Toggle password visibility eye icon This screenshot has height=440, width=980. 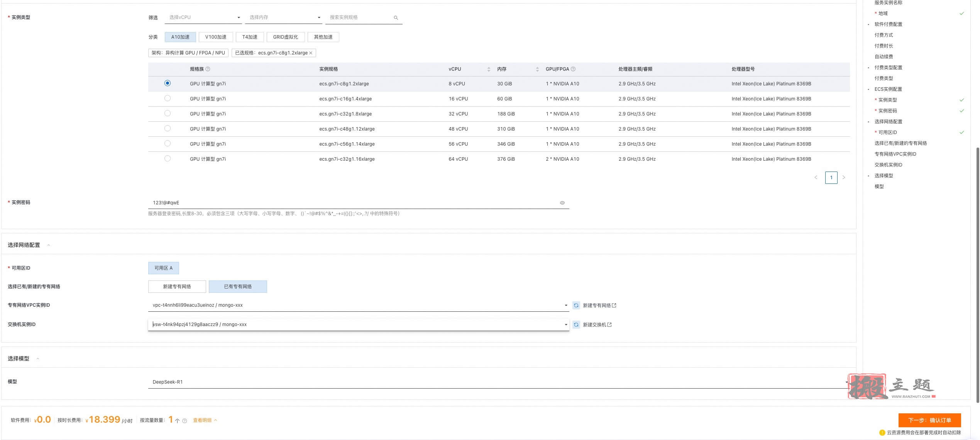coord(562,203)
